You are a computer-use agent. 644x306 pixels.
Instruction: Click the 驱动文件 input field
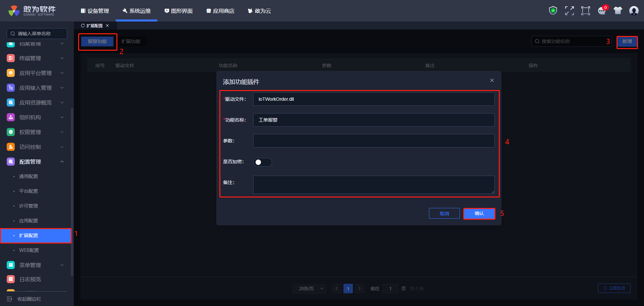coord(374,99)
